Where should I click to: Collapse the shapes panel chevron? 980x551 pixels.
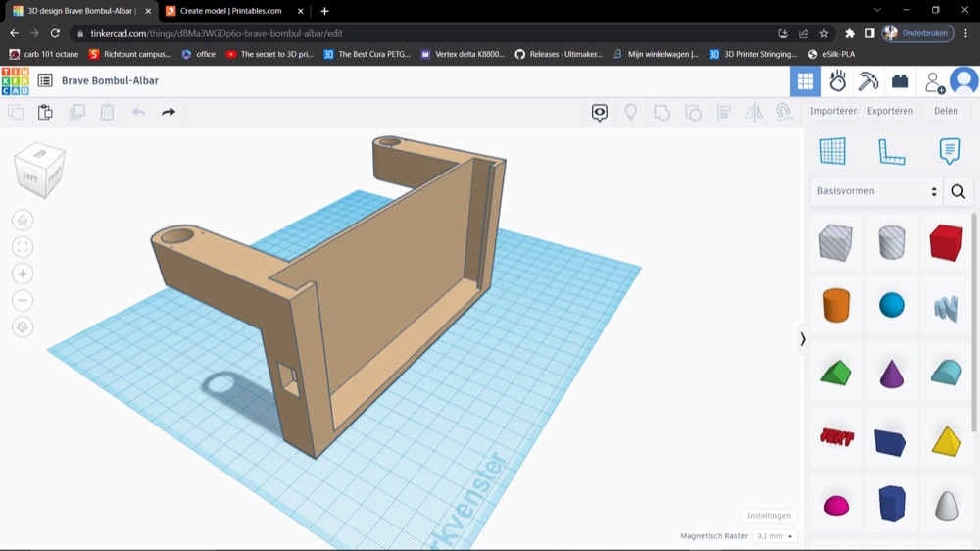tap(803, 339)
